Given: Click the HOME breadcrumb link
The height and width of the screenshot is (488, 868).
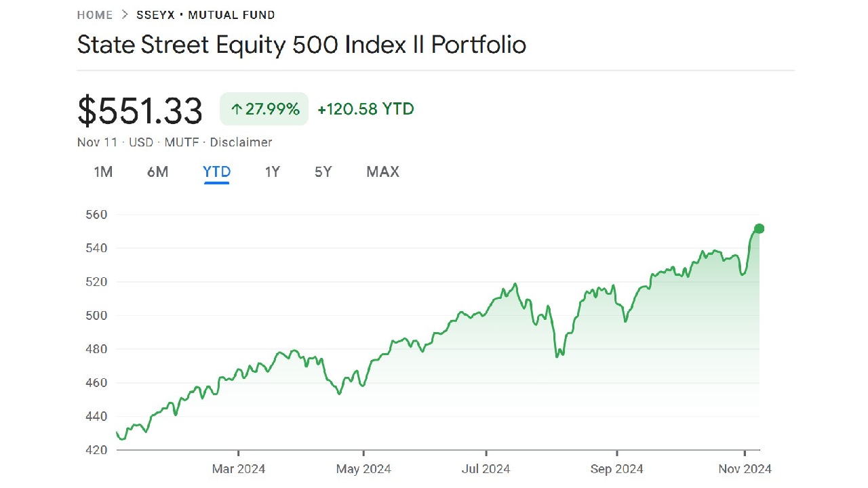Looking at the screenshot, I should coord(95,15).
